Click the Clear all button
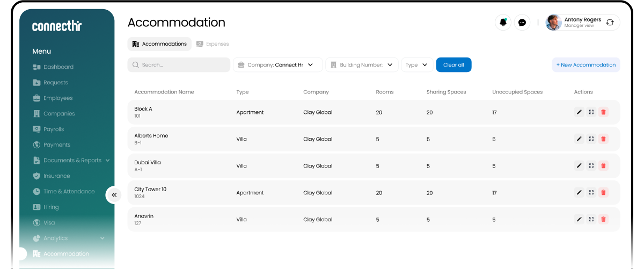 coord(453,65)
